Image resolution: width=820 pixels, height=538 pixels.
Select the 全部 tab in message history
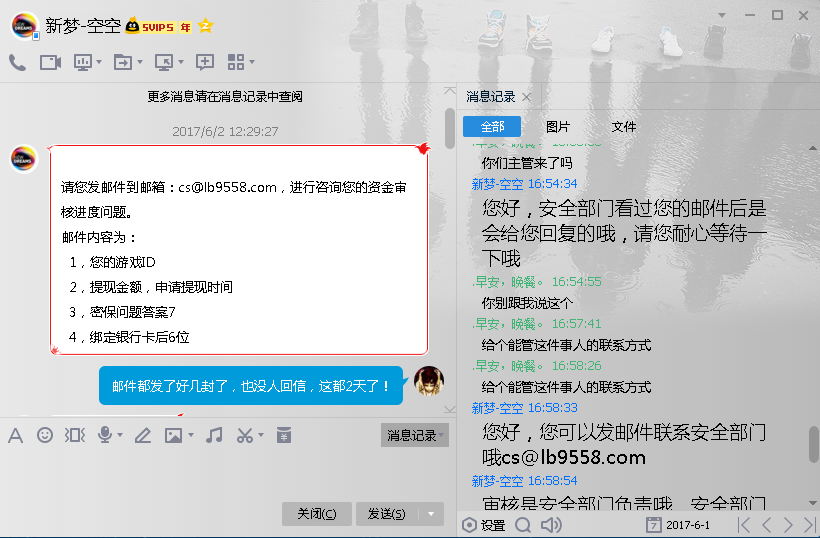pyautogui.click(x=492, y=127)
